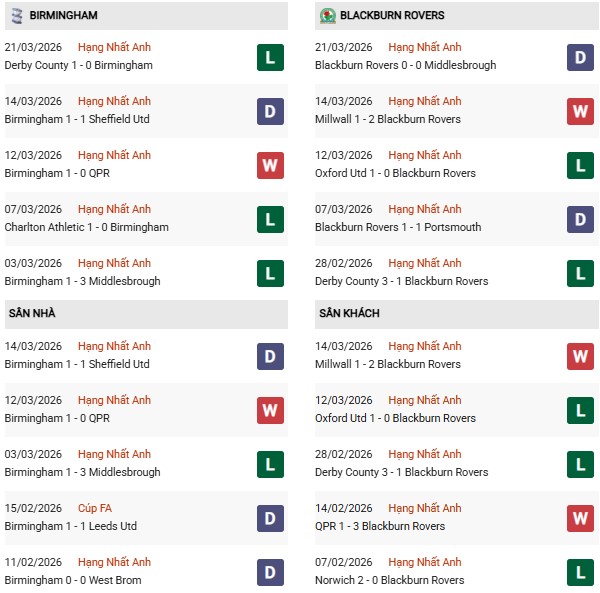Open the Norwich 2 - 0 Blackburn Rovers match
The height and width of the screenshot is (593, 600).
click(x=389, y=580)
